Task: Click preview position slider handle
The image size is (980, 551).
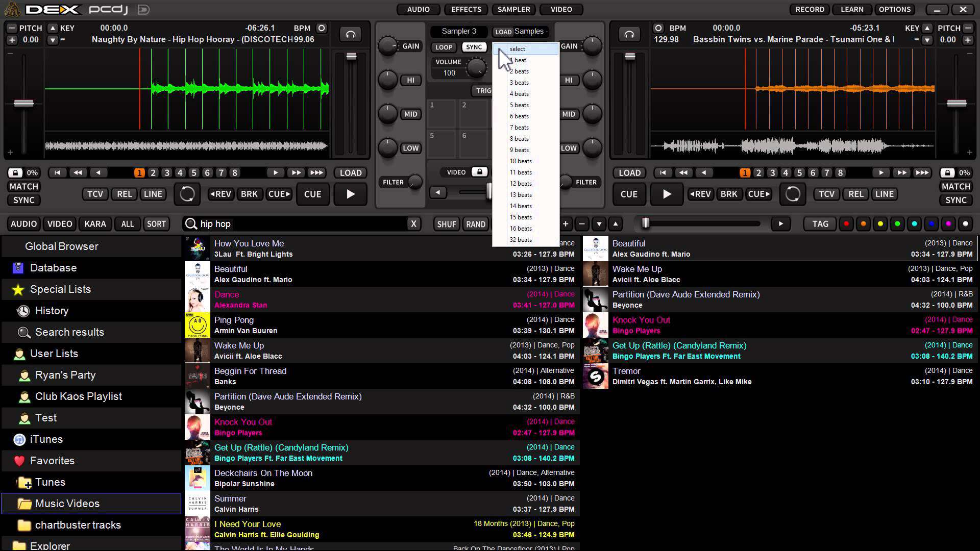Action: coord(646,223)
